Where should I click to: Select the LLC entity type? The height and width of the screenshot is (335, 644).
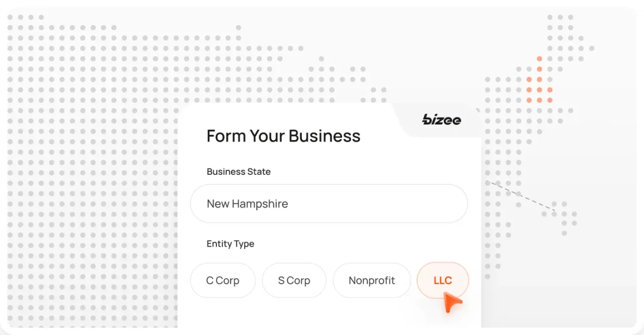[x=442, y=281]
